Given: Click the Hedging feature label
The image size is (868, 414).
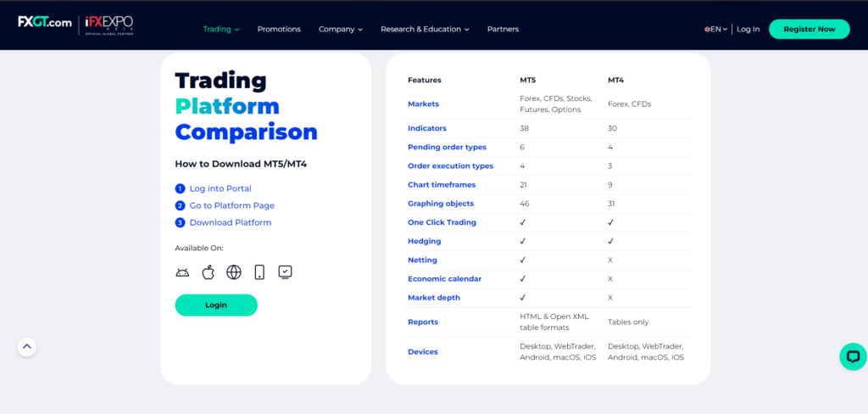Looking at the screenshot, I should click(x=424, y=242).
